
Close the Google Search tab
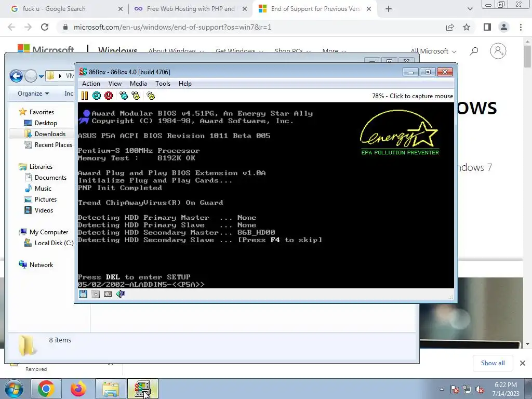pos(121,9)
